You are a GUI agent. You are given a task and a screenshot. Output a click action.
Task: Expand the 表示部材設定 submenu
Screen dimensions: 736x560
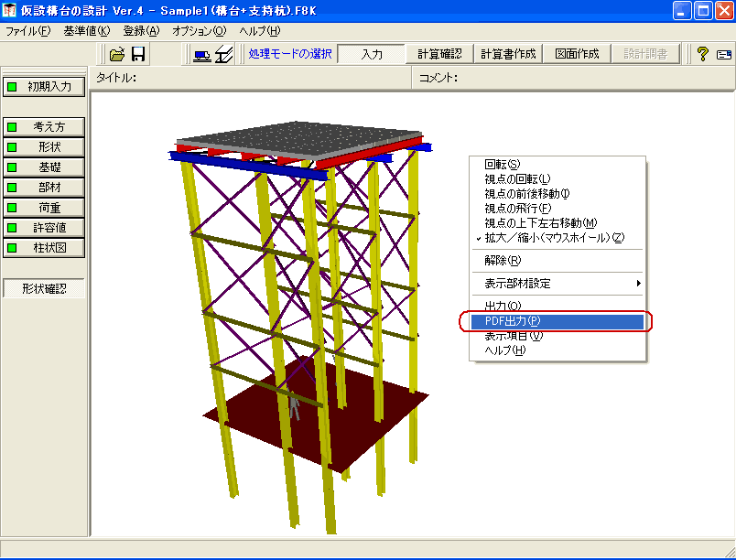(x=557, y=284)
